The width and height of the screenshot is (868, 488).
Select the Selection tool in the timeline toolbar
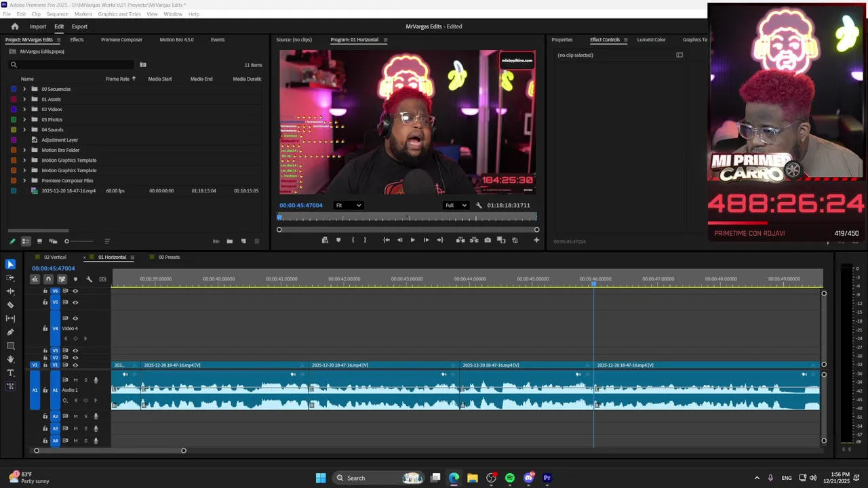(10, 264)
